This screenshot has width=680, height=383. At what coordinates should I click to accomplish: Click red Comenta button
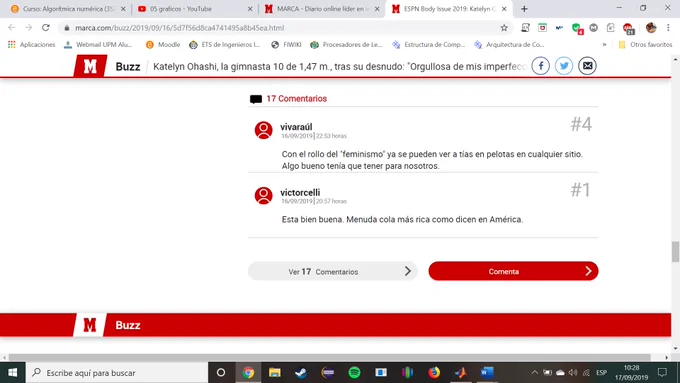(513, 271)
